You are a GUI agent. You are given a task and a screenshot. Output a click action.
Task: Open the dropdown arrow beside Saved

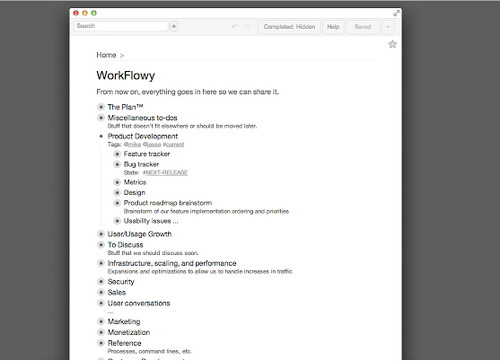388,27
